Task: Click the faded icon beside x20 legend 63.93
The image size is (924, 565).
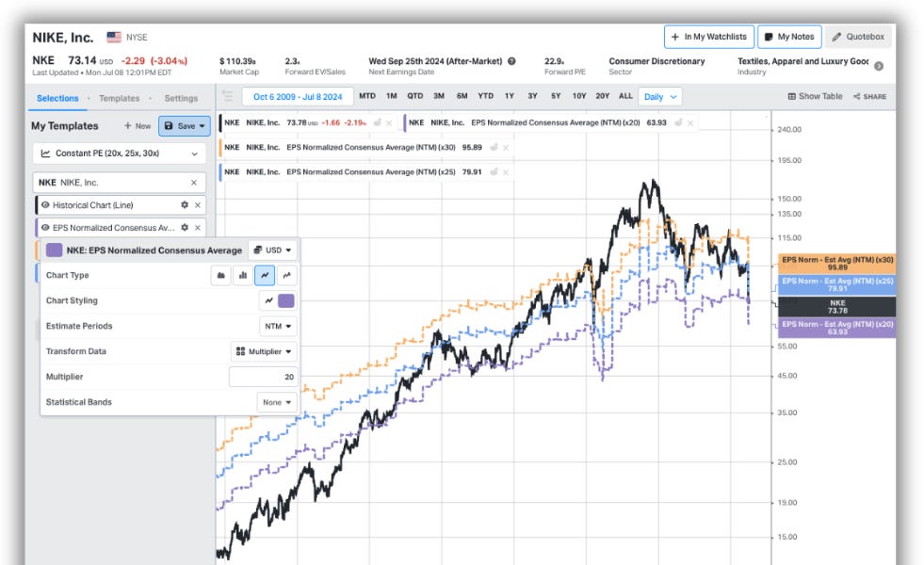Action: [x=678, y=122]
